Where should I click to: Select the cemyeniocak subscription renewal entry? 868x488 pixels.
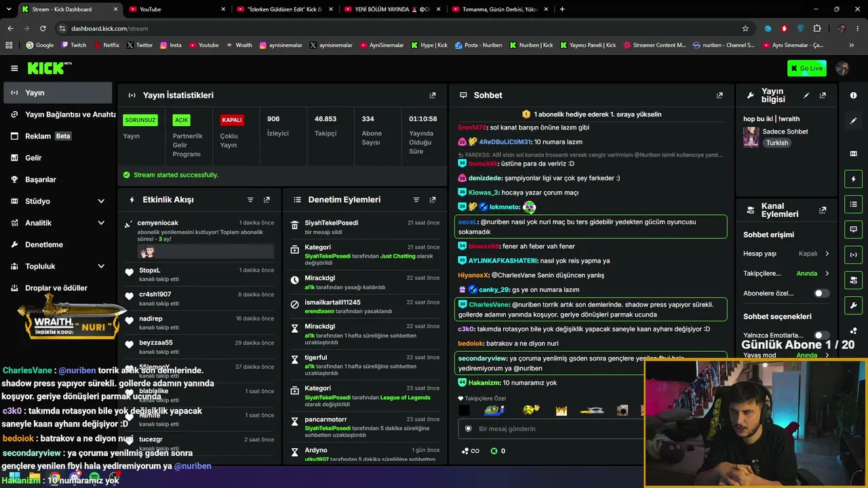click(199, 238)
